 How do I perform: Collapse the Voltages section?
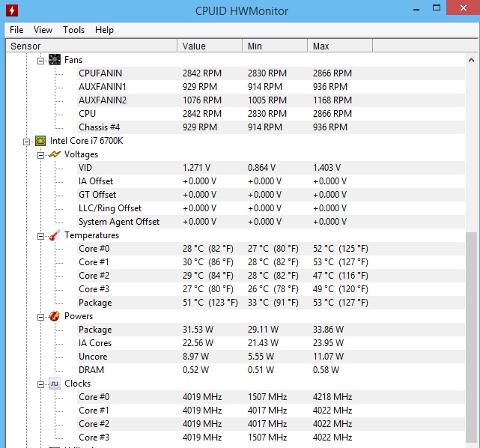[40, 156]
